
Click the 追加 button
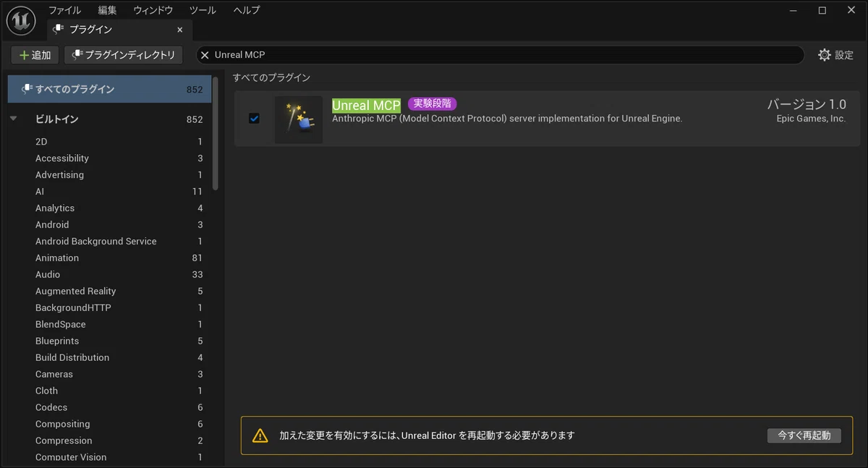click(x=35, y=55)
